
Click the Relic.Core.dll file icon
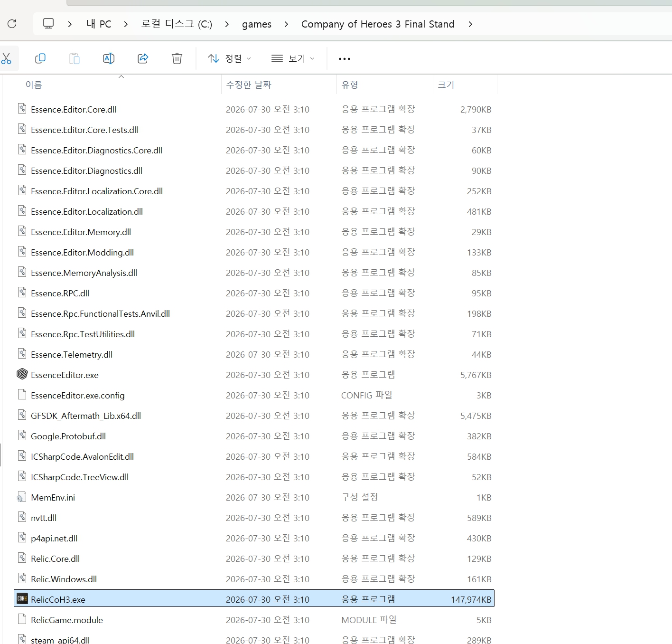click(22, 558)
